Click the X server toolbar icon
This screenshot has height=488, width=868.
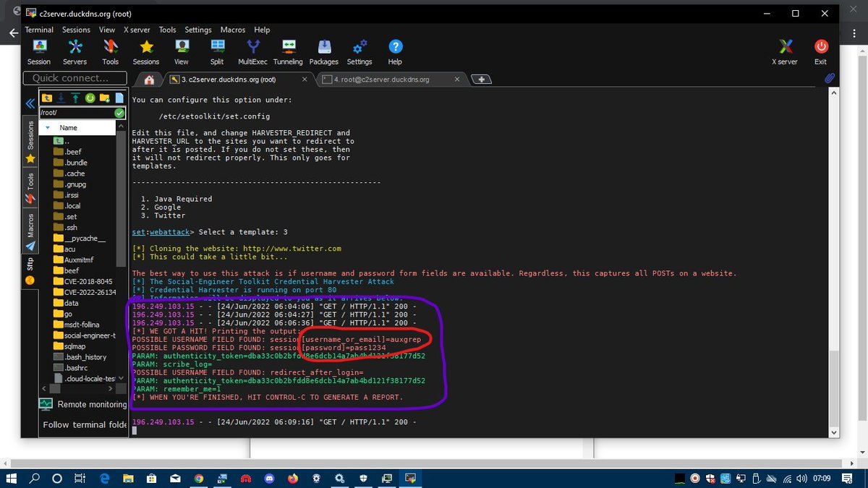tap(785, 52)
